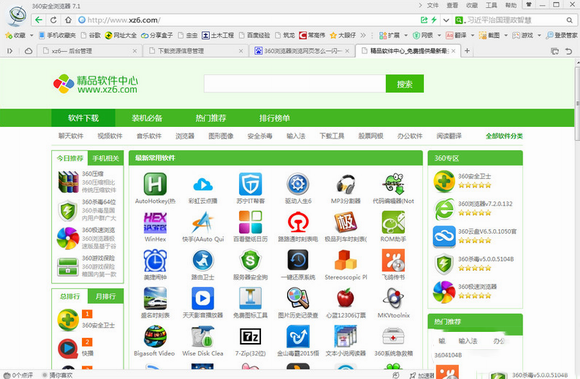Screen dimensions: 580x379
Task: Expand the favorites dropdown arrow
Action: pyautogui.click(x=31, y=35)
